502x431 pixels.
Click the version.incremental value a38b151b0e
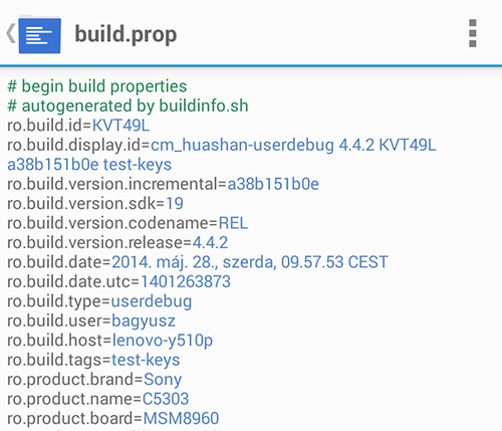(273, 184)
